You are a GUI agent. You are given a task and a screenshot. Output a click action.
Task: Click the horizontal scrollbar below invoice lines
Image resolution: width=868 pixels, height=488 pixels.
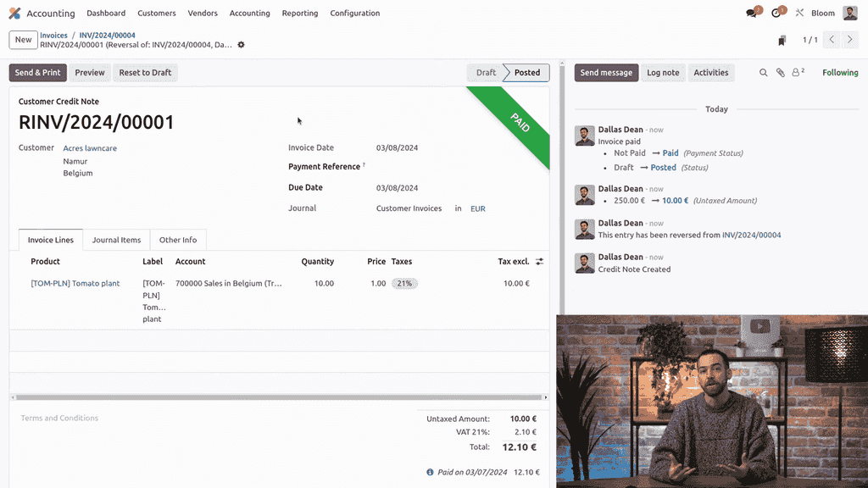[x=279, y=396]
